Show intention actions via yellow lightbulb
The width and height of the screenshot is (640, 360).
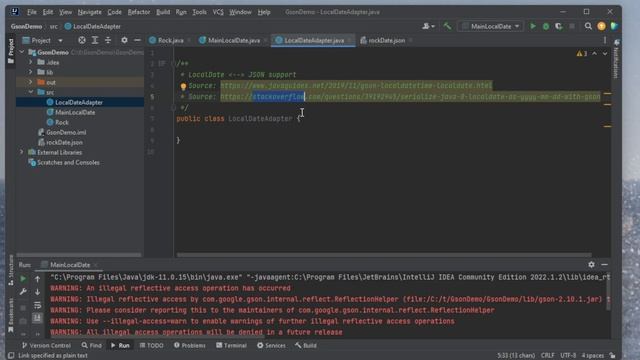(x=183, y=87)
